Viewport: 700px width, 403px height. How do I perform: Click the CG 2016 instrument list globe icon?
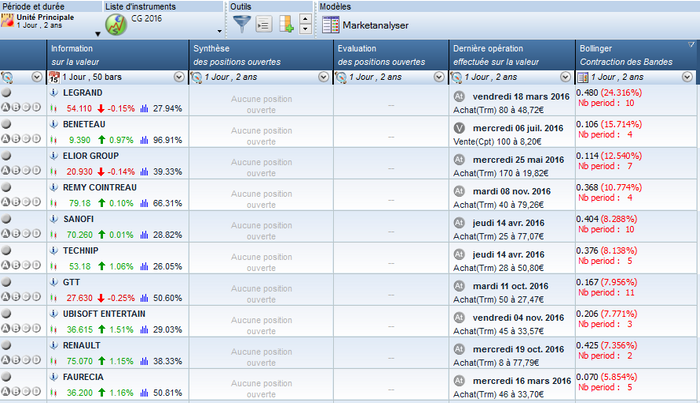(116, 25)
